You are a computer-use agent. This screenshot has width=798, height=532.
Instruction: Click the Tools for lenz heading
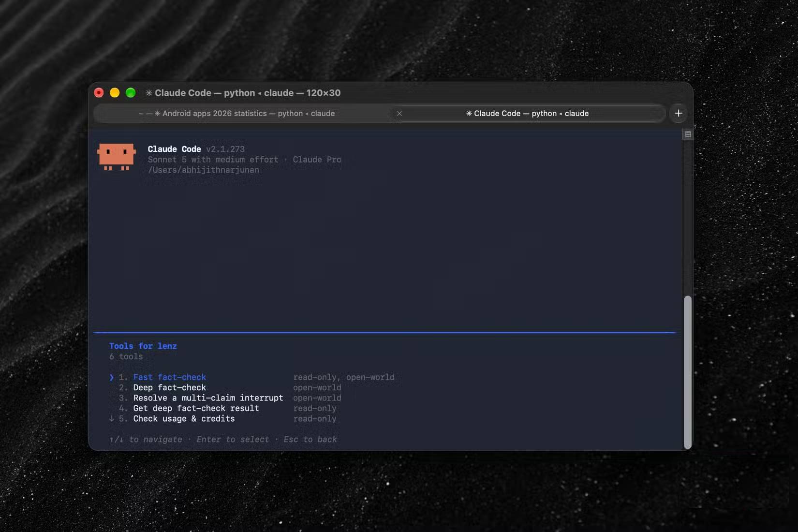coord(143,346)
